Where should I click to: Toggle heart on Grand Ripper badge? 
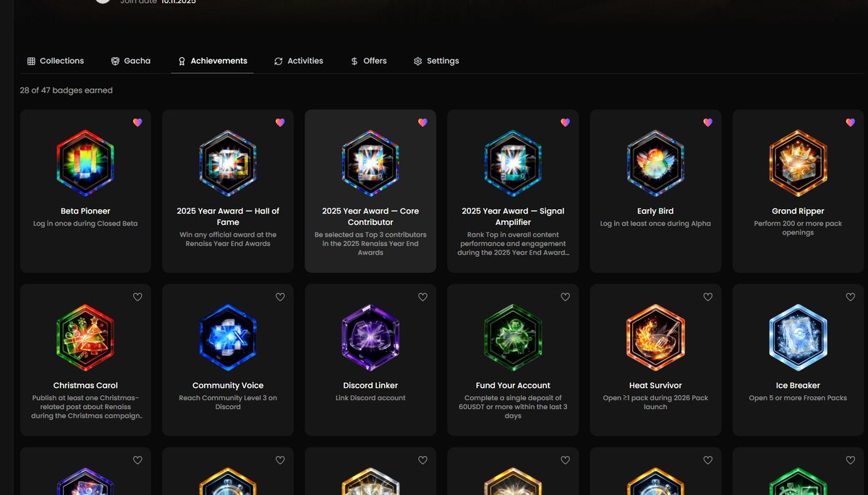click(x=850, y=122)
